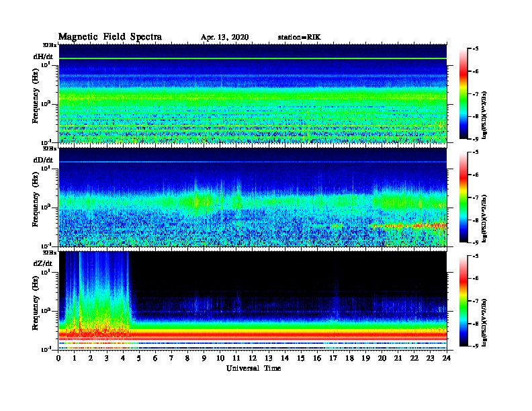Click the 'station=RIK' label

click(299, 38)
